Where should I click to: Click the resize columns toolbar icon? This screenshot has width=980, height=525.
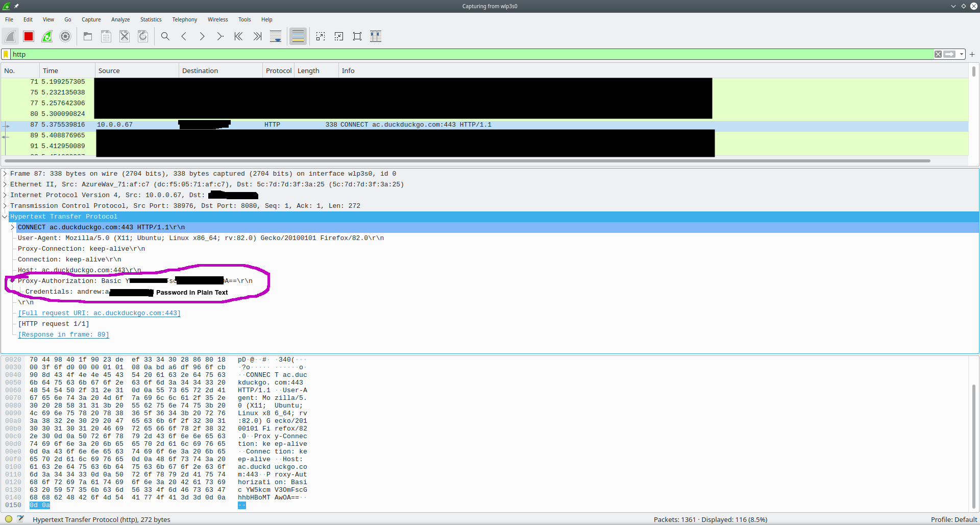click(376, 36)
